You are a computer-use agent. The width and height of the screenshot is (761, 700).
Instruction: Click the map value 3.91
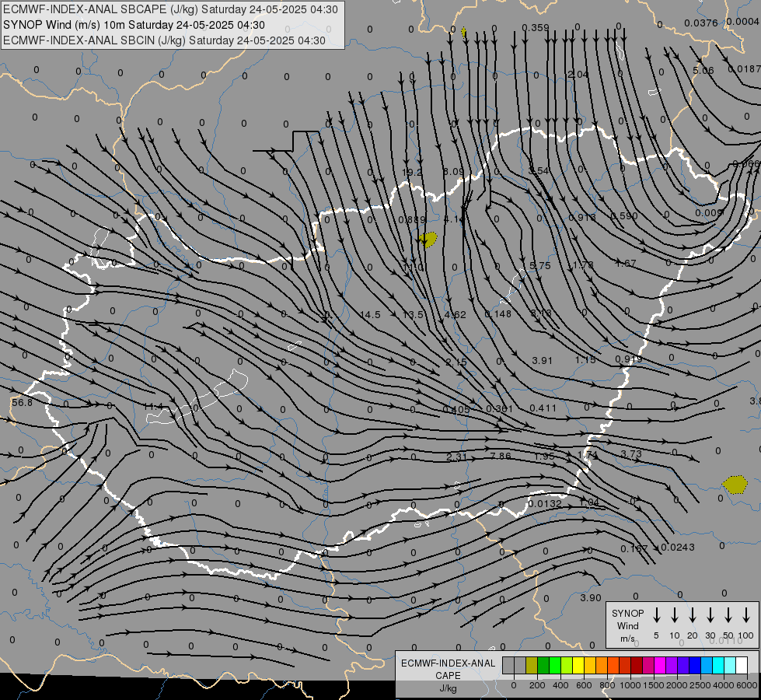pyautogui.click(x=542, y=360)
